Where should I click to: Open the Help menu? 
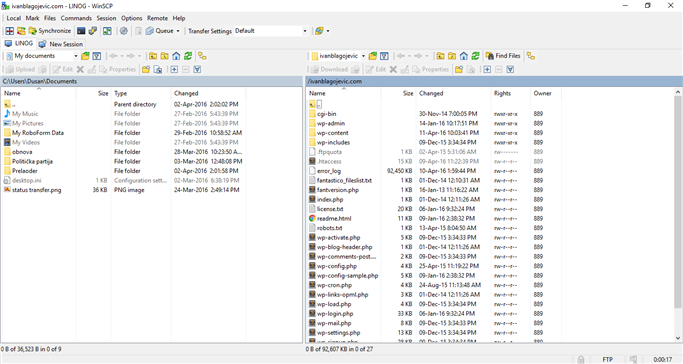179,18
